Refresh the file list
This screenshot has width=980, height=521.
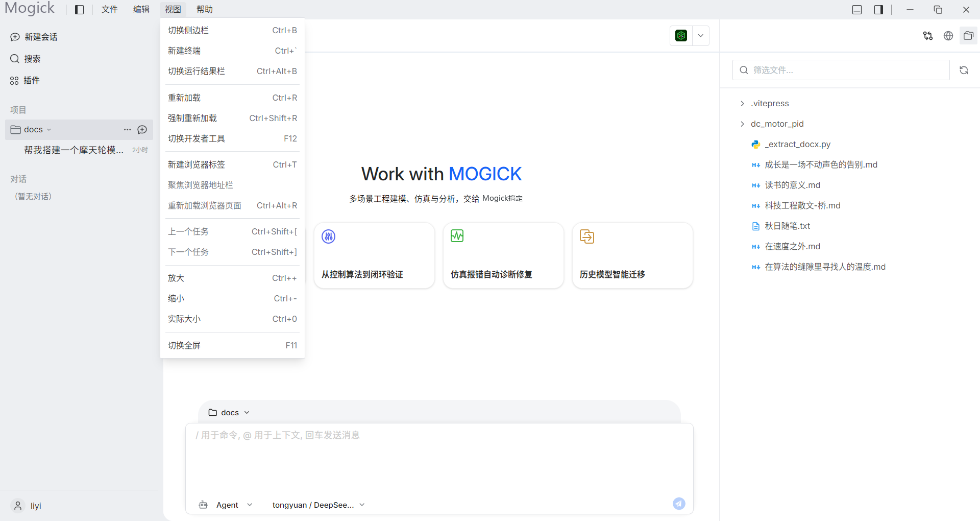click(964, 70)
